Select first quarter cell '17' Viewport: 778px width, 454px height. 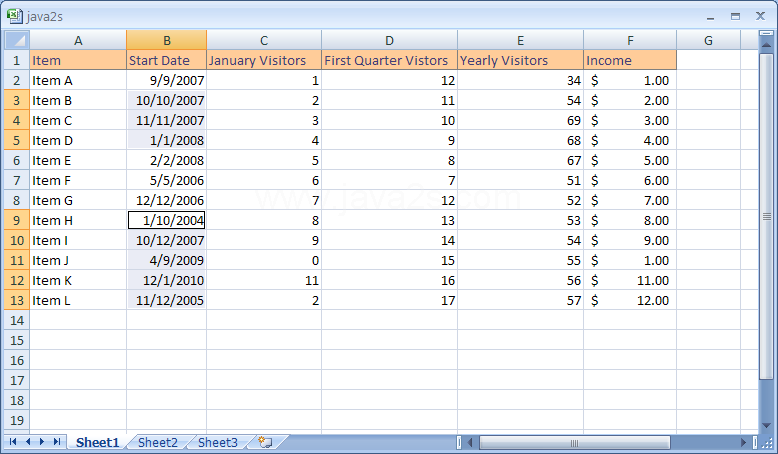(389, 300)
